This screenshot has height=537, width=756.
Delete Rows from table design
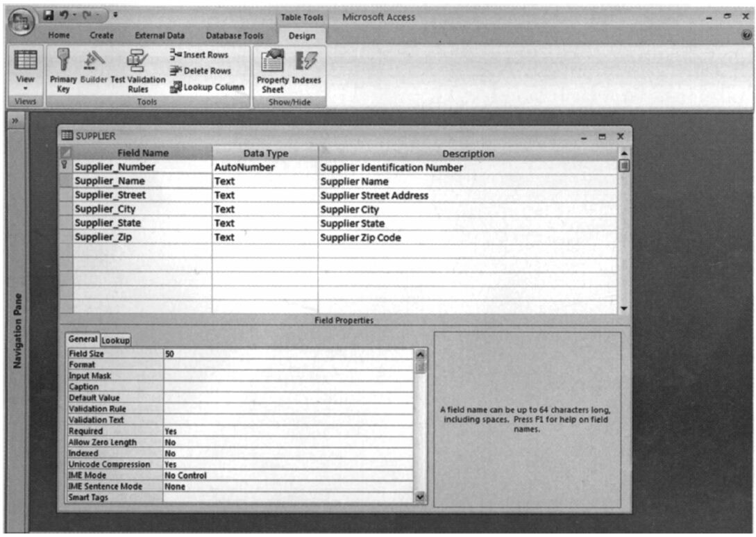click(x=201, y=71)
